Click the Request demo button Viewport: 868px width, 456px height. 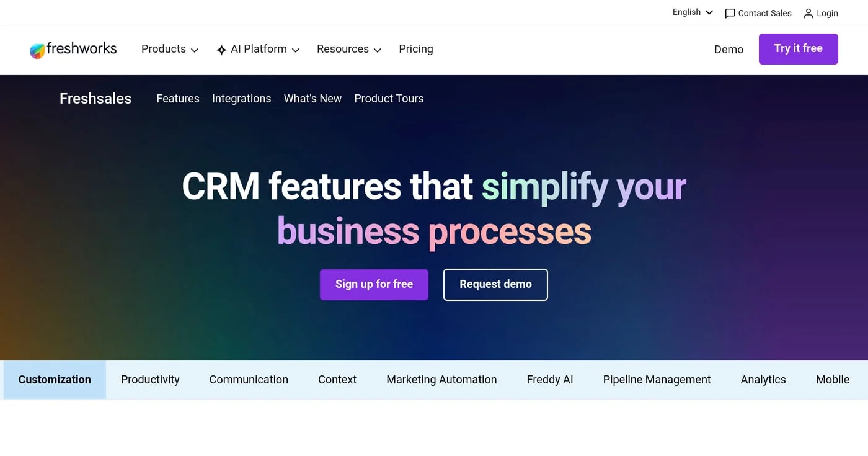(x=495, y=285)
